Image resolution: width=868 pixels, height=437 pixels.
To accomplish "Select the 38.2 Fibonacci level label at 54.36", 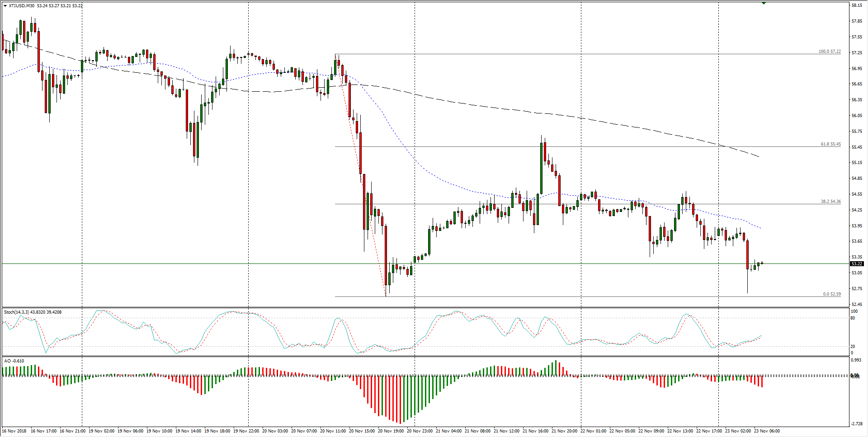I will point(830,202).
